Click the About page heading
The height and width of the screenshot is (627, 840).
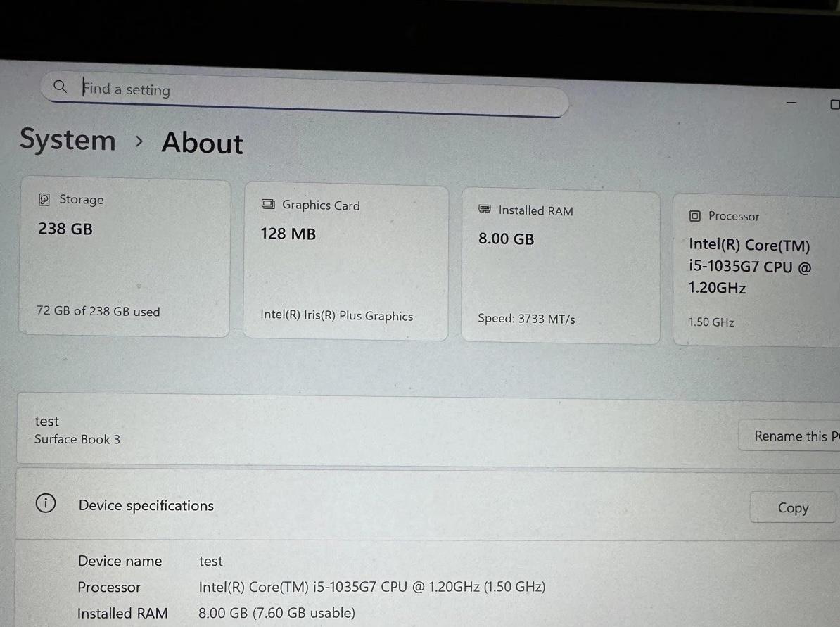[x=203, y=143]
